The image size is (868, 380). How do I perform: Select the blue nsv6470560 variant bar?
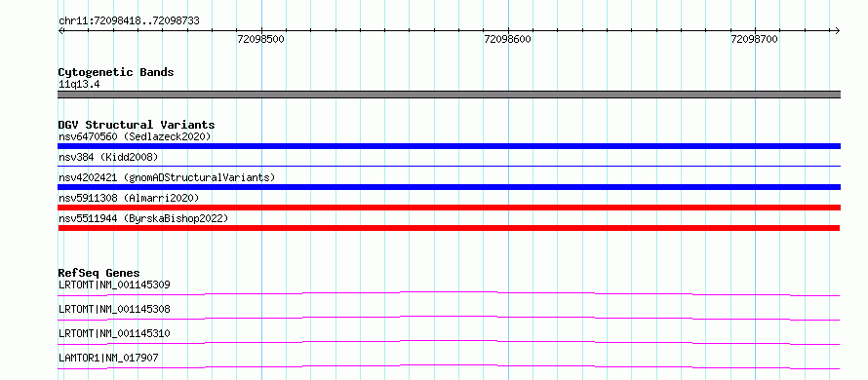click(449, 146)
